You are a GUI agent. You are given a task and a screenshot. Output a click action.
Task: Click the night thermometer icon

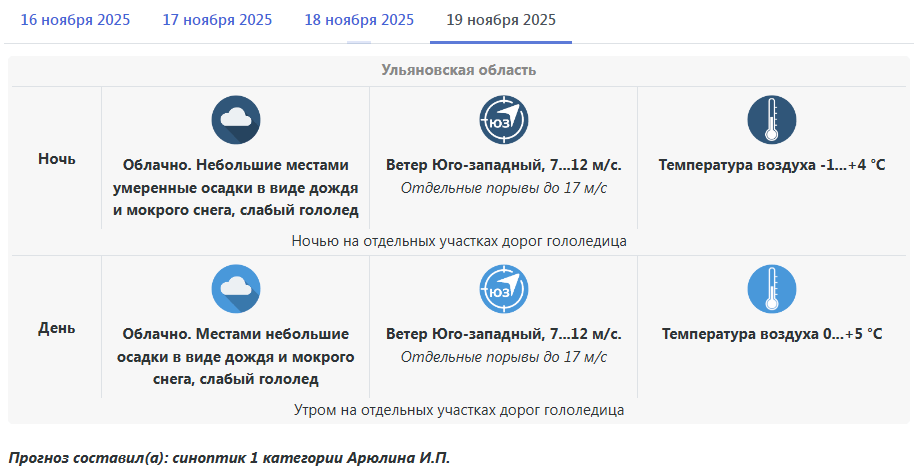pos(771,120)
